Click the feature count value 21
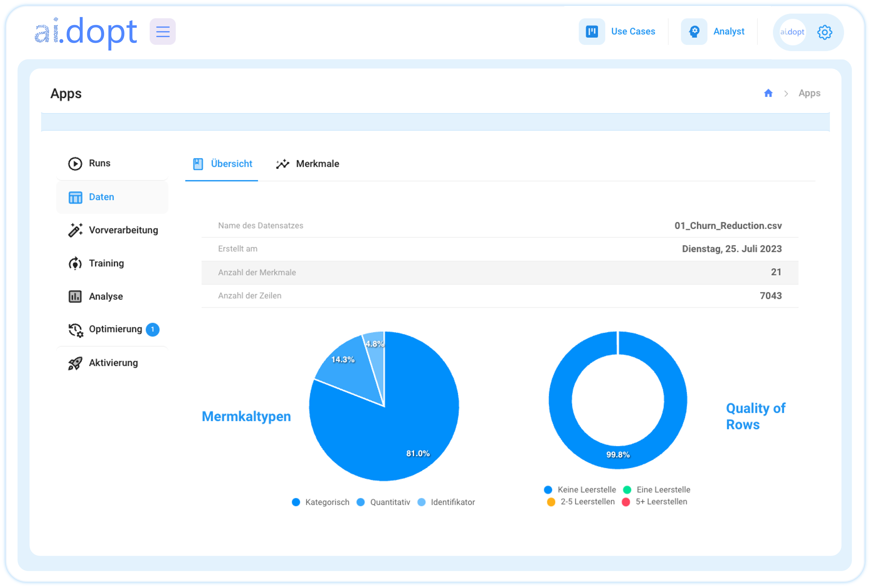 (x=776, y=272)
